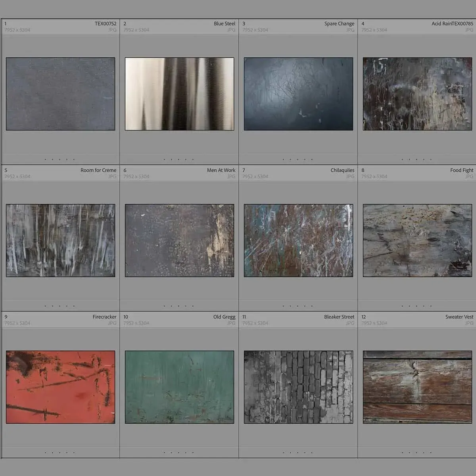The image size is (476, 476).
Task: Open the Bleaker Street brick thumbnail
Action: click(298, 387)
